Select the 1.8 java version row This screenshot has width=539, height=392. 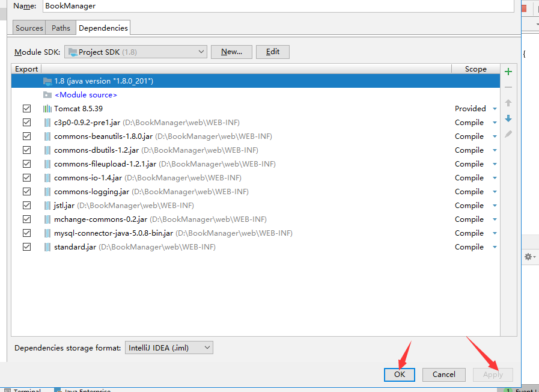click(256, 81)
